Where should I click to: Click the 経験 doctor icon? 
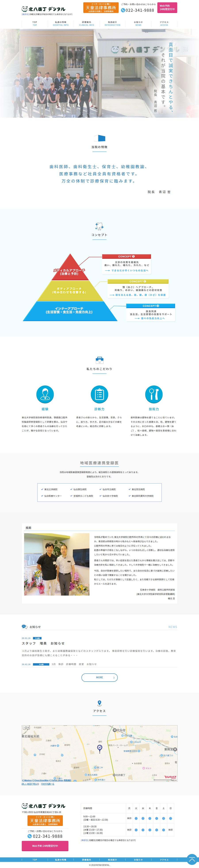click(45, 394)
